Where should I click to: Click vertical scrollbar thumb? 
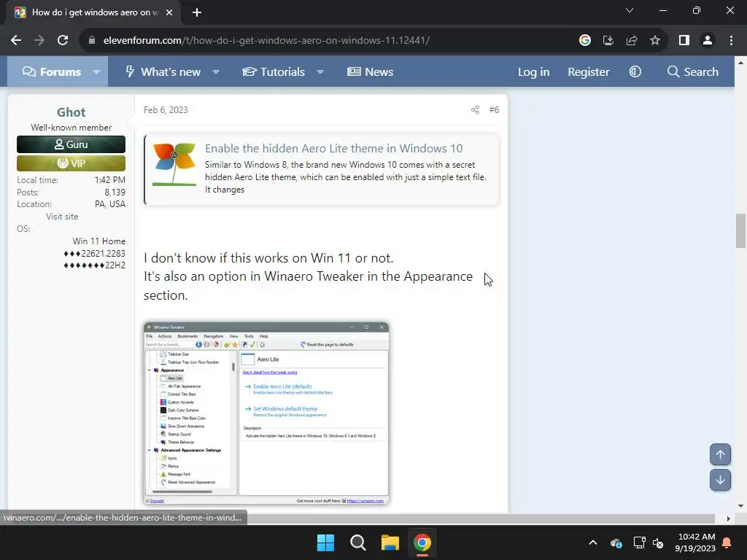click(740, 231)
